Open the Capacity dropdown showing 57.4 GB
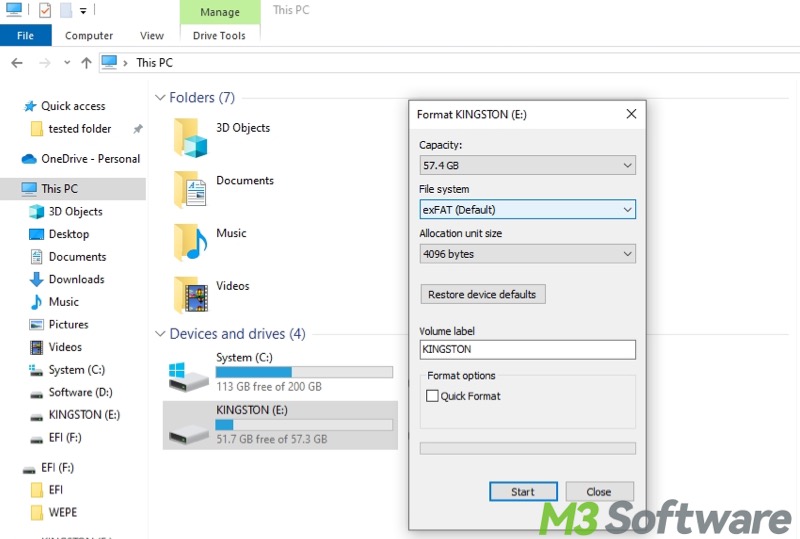This screenshot has width=800, height=539. (x=528, y=165)
